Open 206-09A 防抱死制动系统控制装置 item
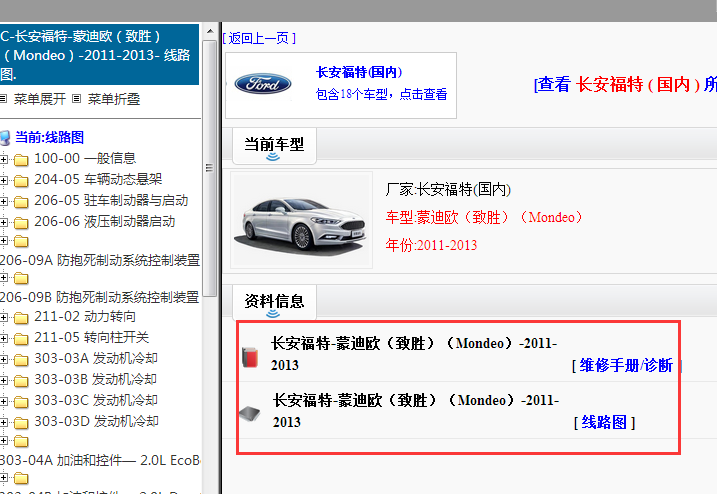The width and height of the screenshot is (717, 494). tap(100, 260)
